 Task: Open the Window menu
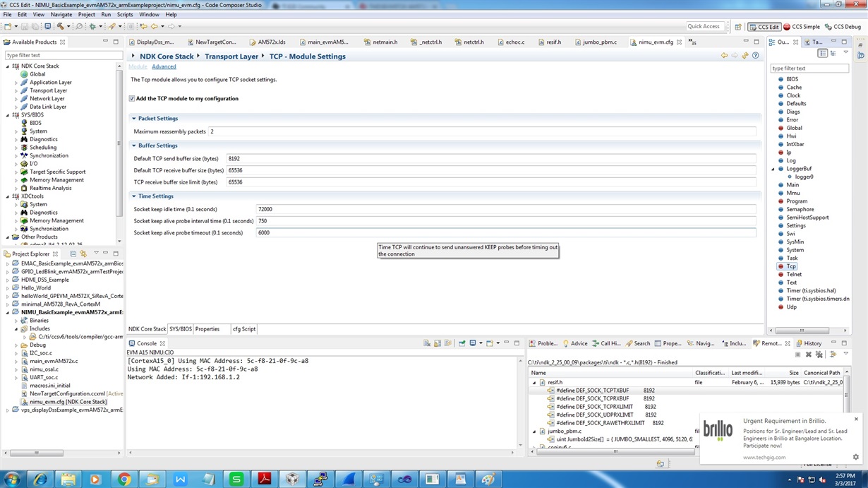pos(149,14)
